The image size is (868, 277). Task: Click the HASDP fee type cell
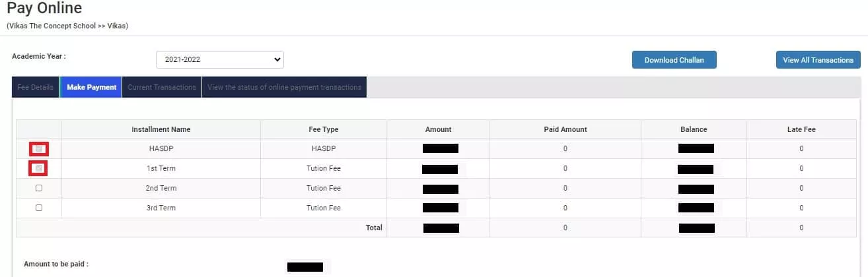tap(324, 149)
